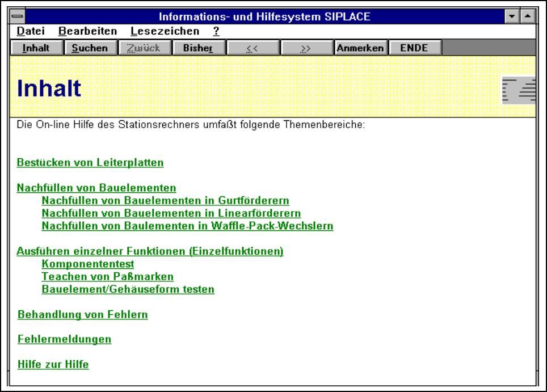Expand the Lesezeichen menu
The image size is (547, 392).
pyautogui.click(x=165, y=31)
